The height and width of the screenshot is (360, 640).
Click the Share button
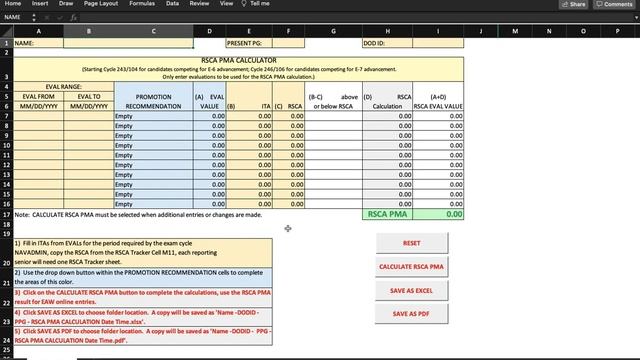pos(573,4)
